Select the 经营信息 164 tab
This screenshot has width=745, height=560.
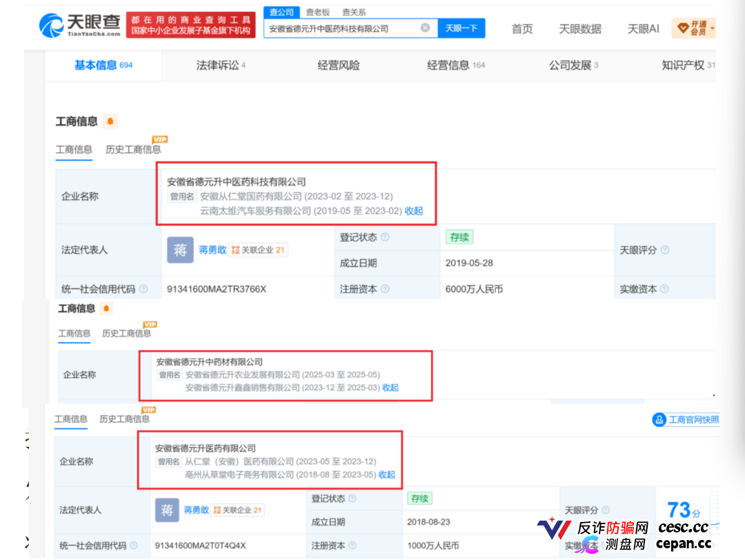point(456,65)
